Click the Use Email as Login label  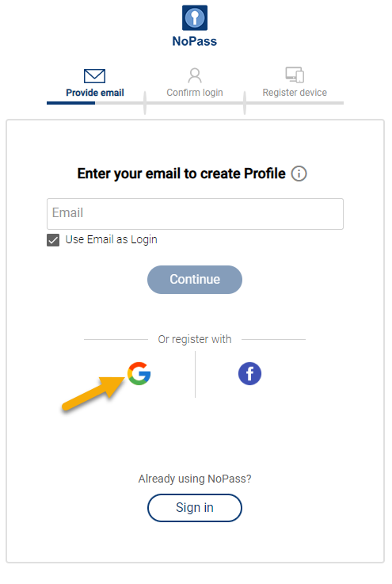pos(112,239)
